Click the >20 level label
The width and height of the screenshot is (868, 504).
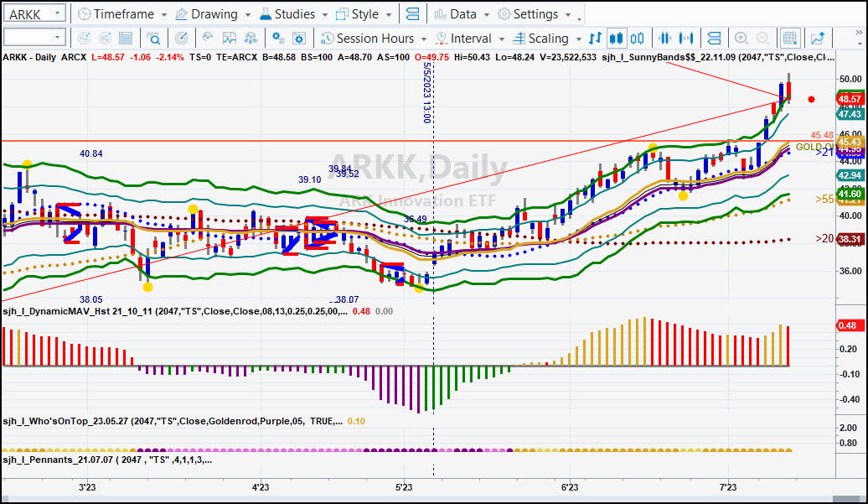point(824,238)
